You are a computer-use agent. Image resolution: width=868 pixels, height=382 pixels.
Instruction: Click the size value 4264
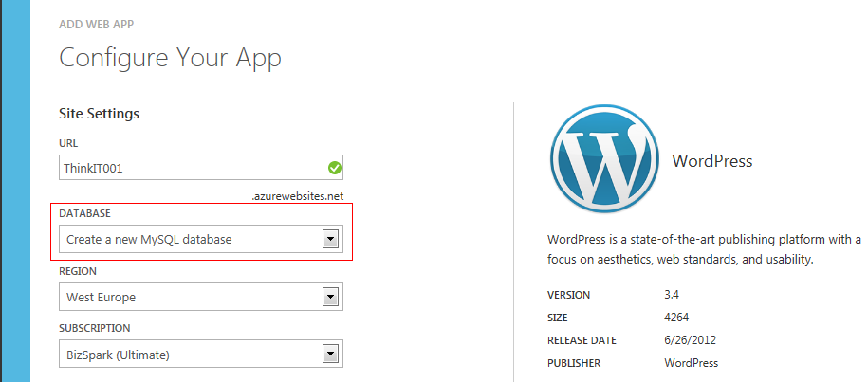(x=676, y=318)
